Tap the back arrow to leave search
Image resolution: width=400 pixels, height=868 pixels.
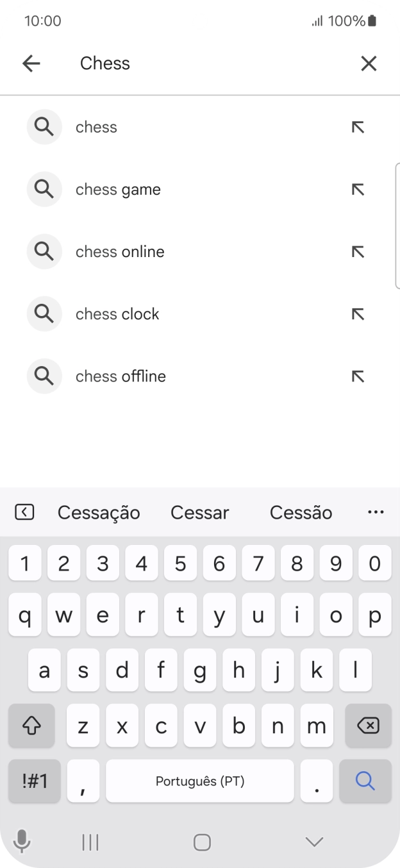[x=31, y=63]
